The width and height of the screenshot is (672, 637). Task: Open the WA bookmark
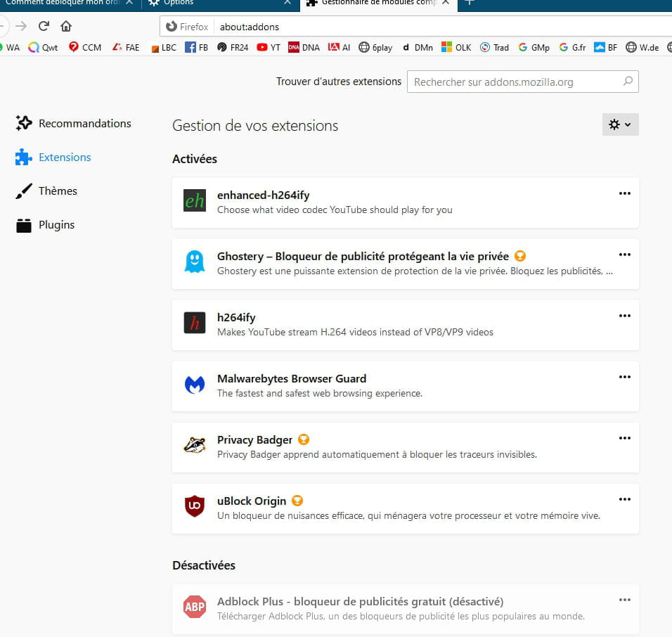pyautogui.click(x=9, y=47)
